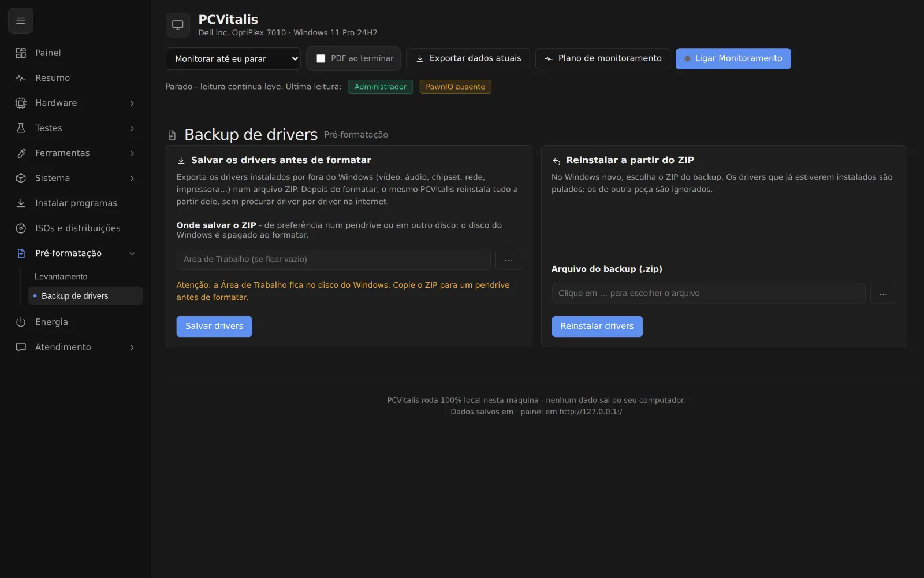
Task: Click the Administrador status badge
Action: [x=381, y=87]
